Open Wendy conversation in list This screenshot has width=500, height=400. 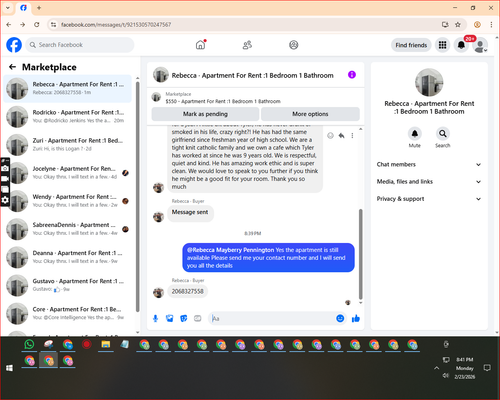68,201
